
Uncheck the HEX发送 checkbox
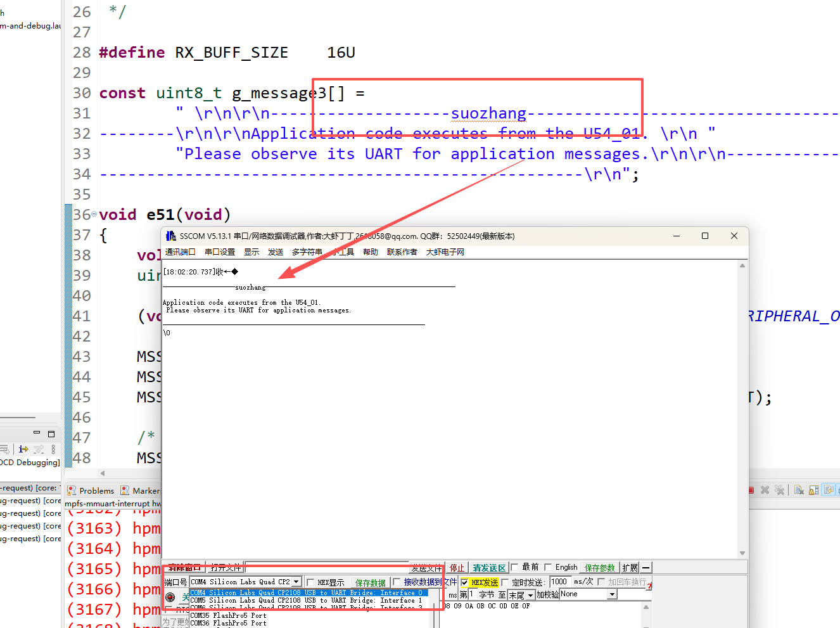[465, 582]
